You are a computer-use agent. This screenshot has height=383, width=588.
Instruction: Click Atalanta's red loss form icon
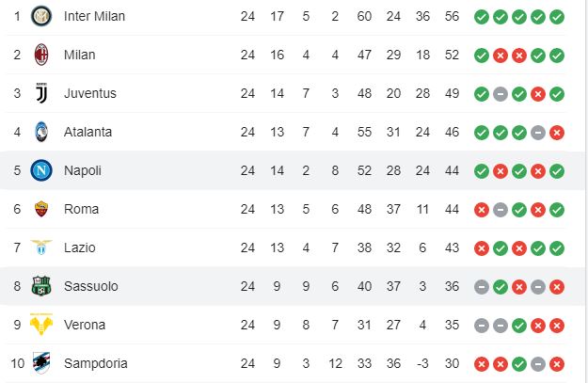(x=557, y=133)
